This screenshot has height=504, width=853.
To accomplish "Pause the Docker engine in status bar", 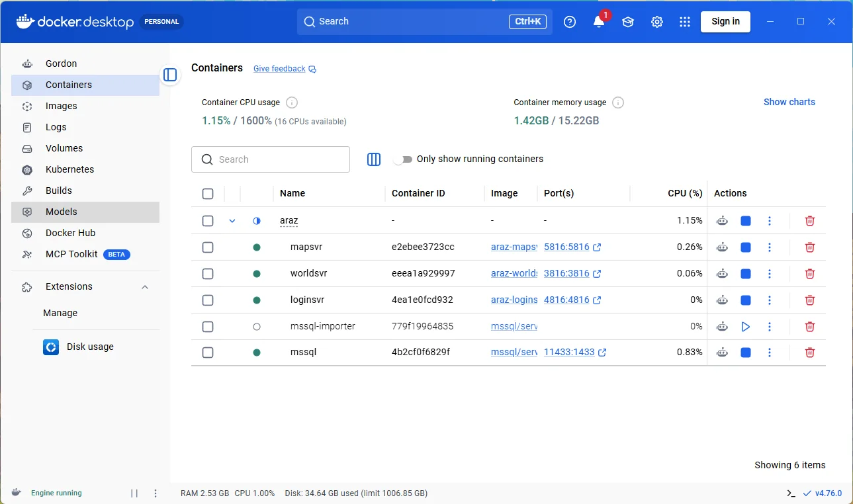I will click(x=134, y=493).
